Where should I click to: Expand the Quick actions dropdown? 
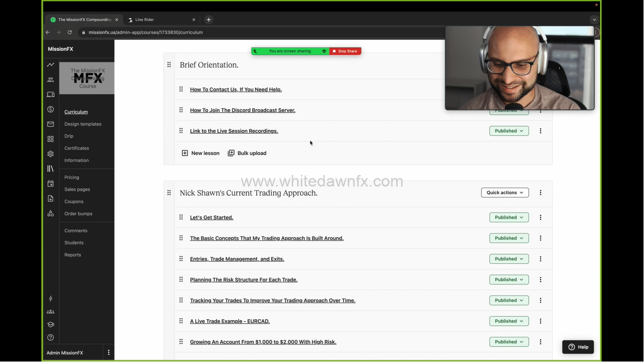[505, 193]
